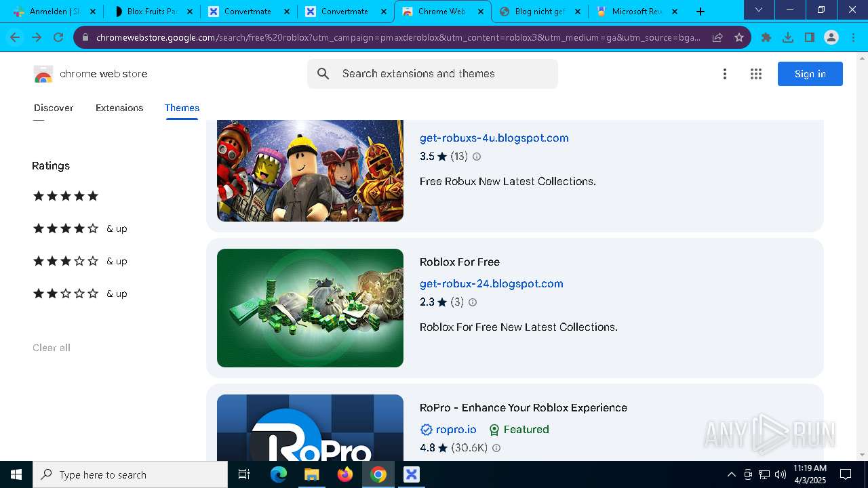This screenshot has height=488, width=868.
Task: Open the Chrome extensions puzzle menu
Action: coord(766,38)
